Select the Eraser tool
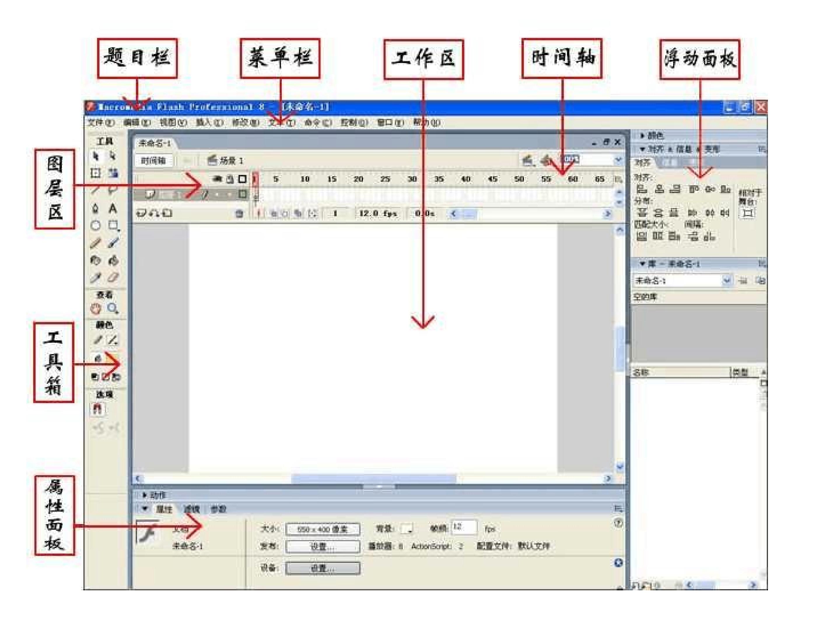 (x=113, y=278)
